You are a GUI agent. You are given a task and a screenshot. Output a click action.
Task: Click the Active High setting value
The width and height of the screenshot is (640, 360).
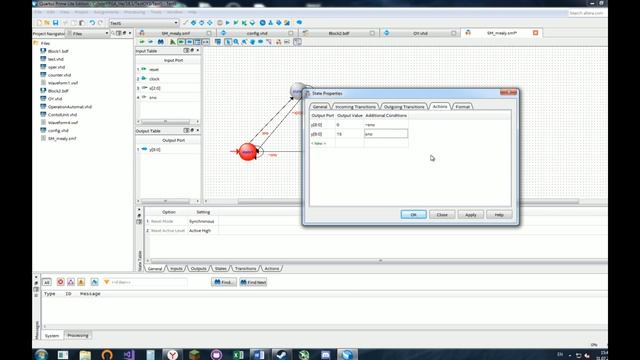200,231
